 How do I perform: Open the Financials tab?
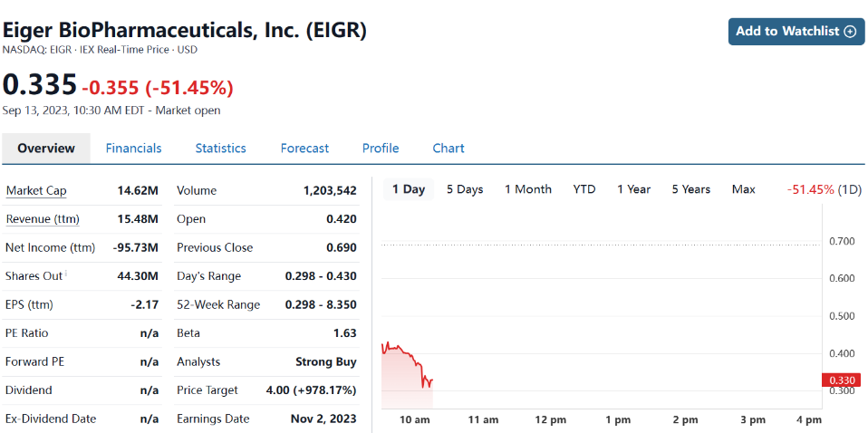tap(133, 149)
